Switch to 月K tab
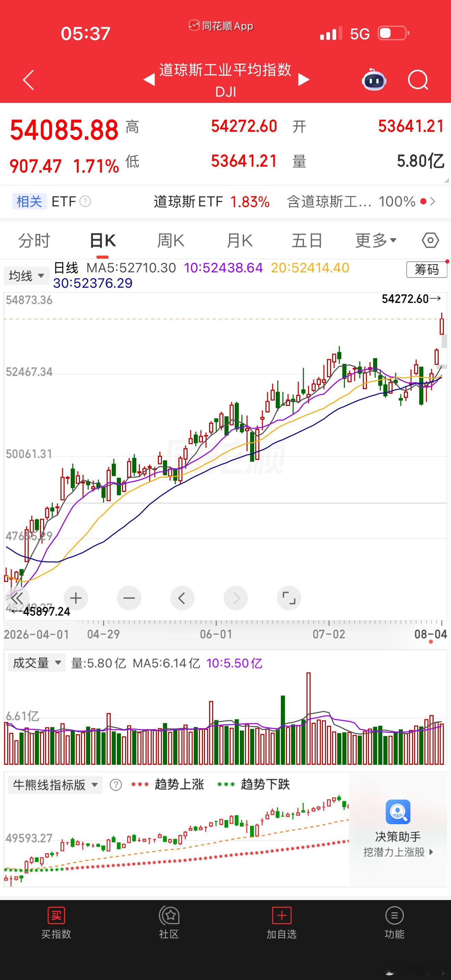Viewport: 451px width, 980px height. (x=239, y=241)
